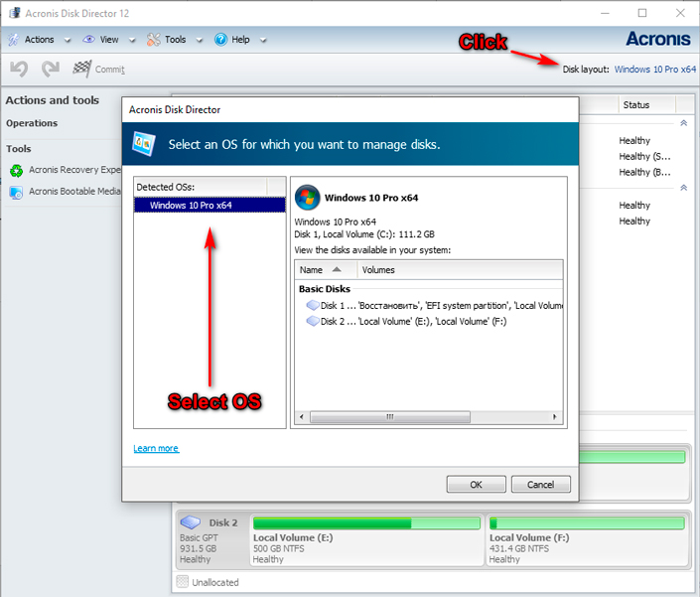The image size is (700, 597).
Task: Click the Volumes column header
Action: pyautogui.click(x=460, y=270)
